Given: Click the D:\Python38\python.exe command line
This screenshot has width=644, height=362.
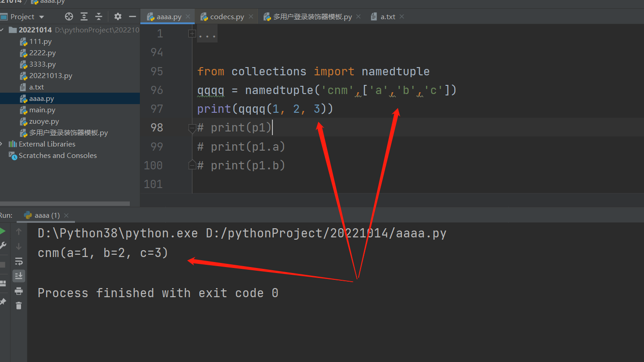Looking at the screenshot, I should pos(242,234).
